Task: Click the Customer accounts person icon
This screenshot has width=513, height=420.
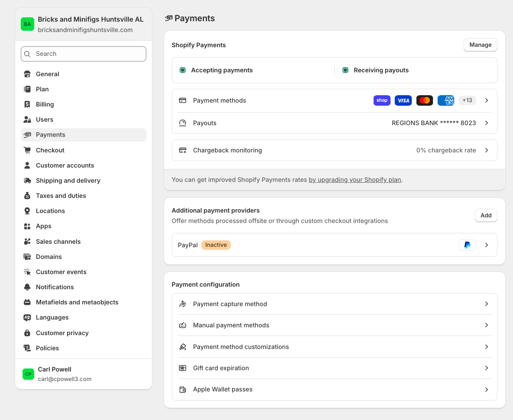Action: click(x=27, y=165)
